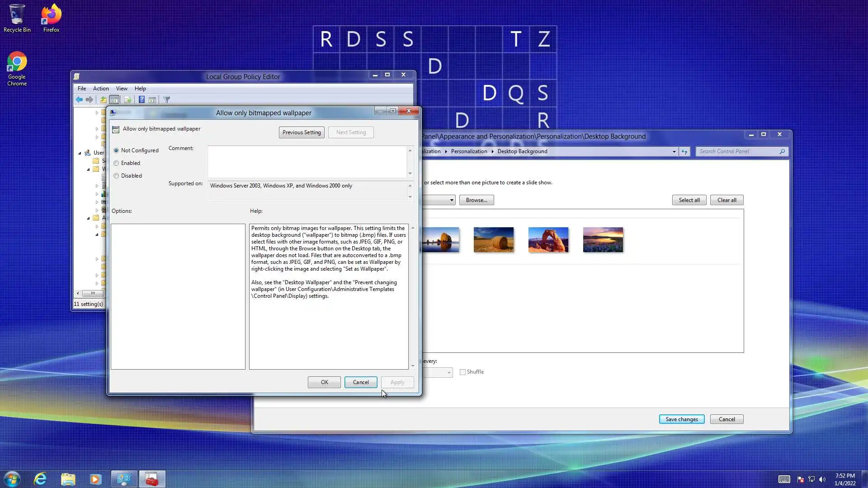
Task: Open Internet Explorer from the taskbar
Action: pos(40,479)
